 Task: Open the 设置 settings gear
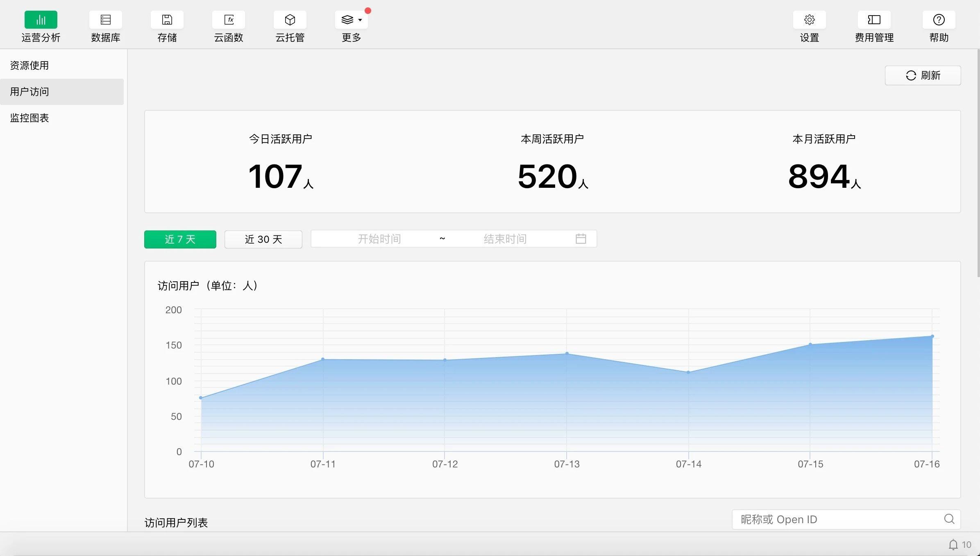[809, 25]
